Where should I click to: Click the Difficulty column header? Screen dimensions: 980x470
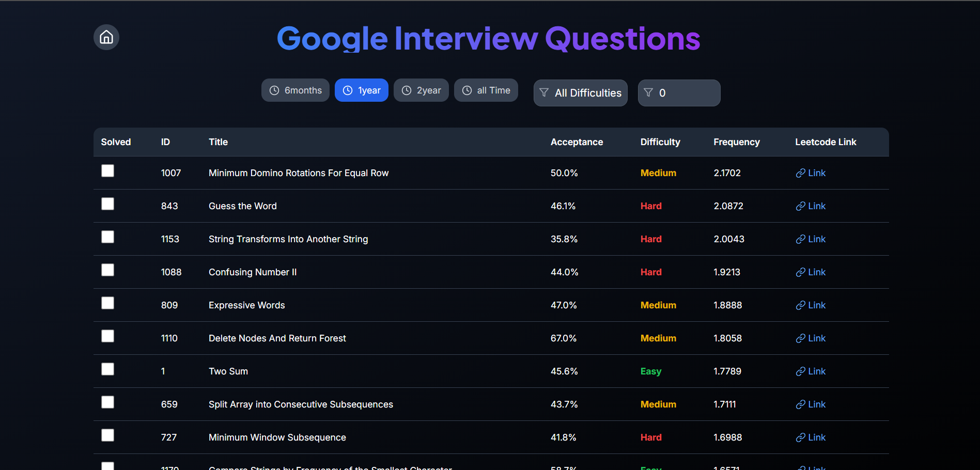click(660, 142)
